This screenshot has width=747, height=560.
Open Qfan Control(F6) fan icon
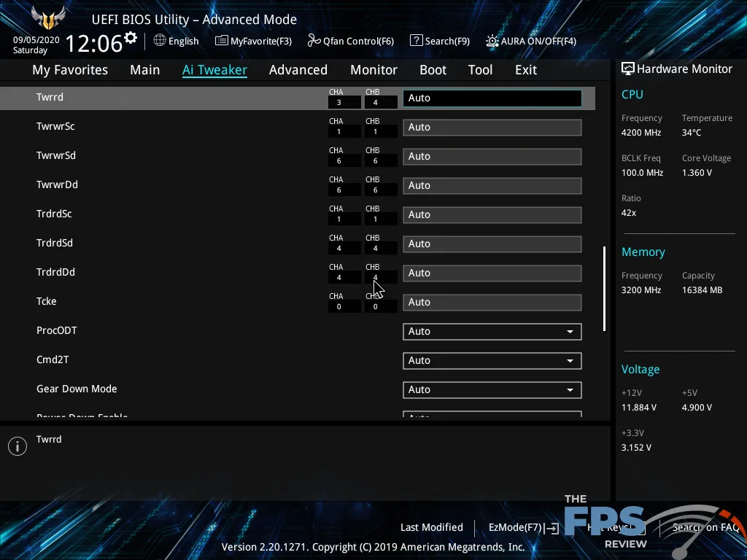tap(314, 41)
